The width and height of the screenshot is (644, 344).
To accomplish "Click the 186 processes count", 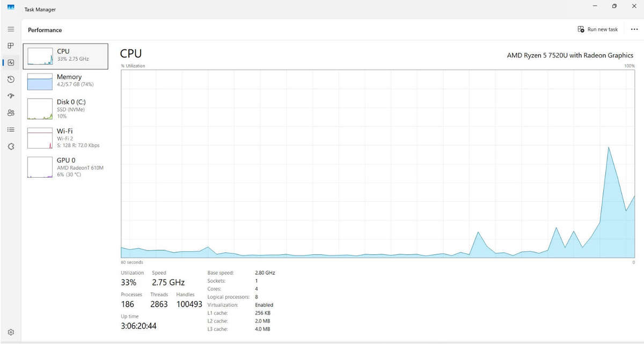I will [x=128, y=304].
